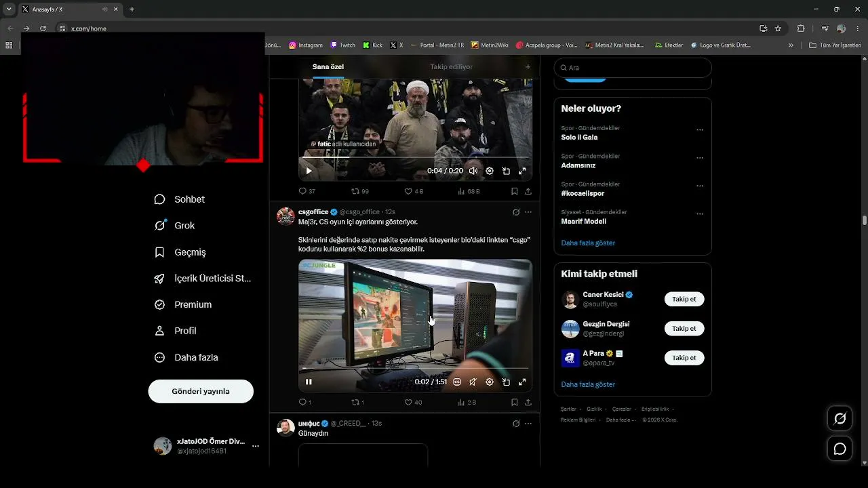View analytics for csgoffice post showing 2 B
This screenshot has width=868, height=488.
(467, 402)
